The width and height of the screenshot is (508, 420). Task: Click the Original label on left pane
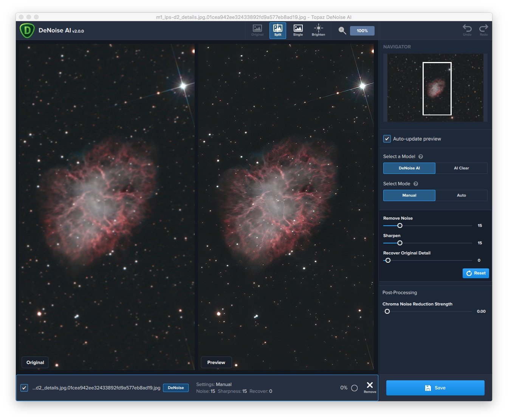pos(35,363)
